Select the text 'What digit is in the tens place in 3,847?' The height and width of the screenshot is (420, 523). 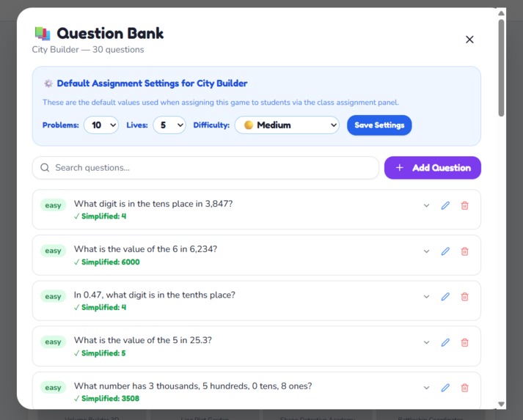point(153,204)
